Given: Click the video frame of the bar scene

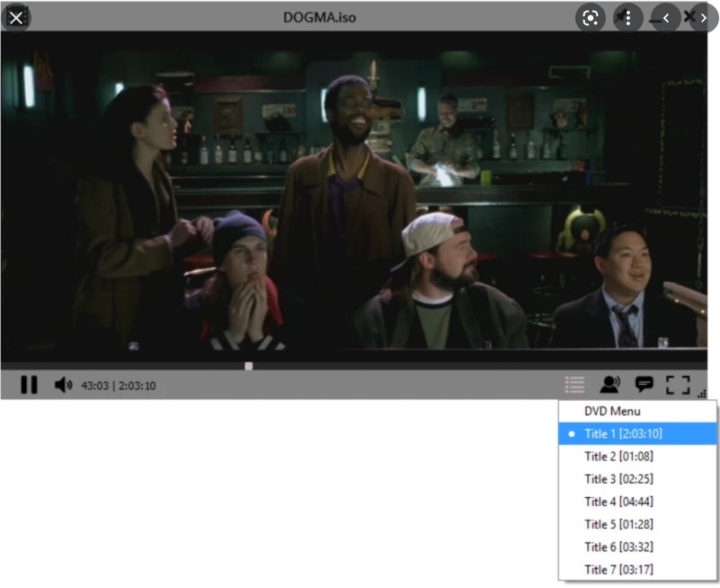Looking at the screenshot, I should 353,197.
